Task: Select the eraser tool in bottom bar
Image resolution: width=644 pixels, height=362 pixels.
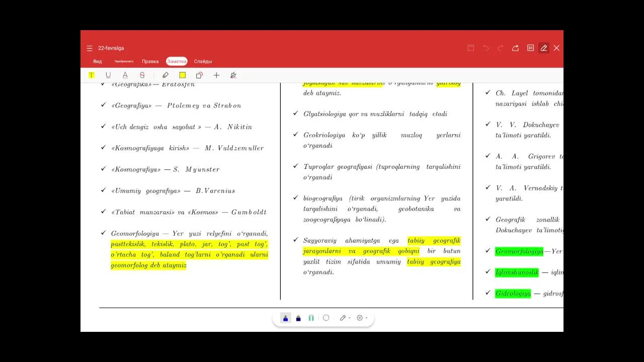Action: (343, 318)
